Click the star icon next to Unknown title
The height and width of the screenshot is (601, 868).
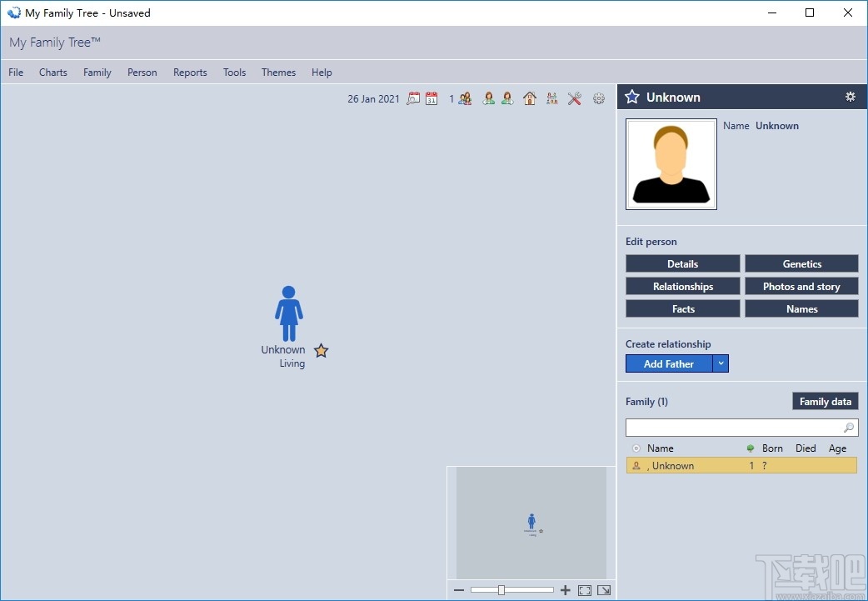click(631, 97)
